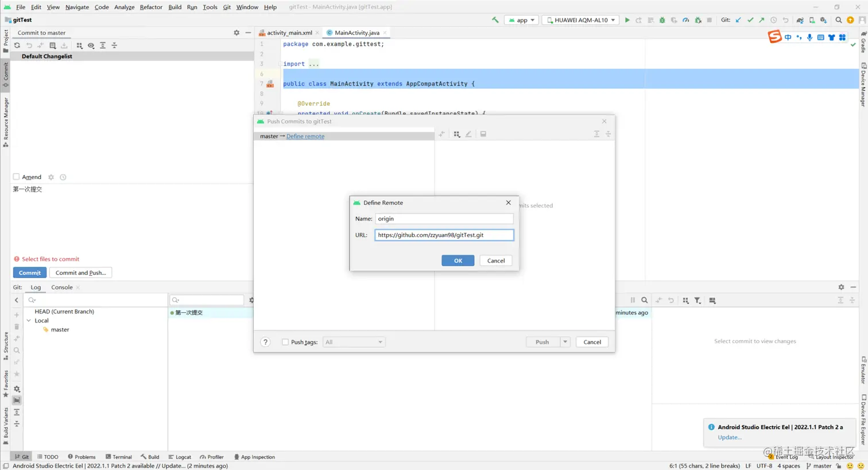Toggle Sogou Chinese/English input mode
Viewport: 868px width, 470px height.
point(788,37)
